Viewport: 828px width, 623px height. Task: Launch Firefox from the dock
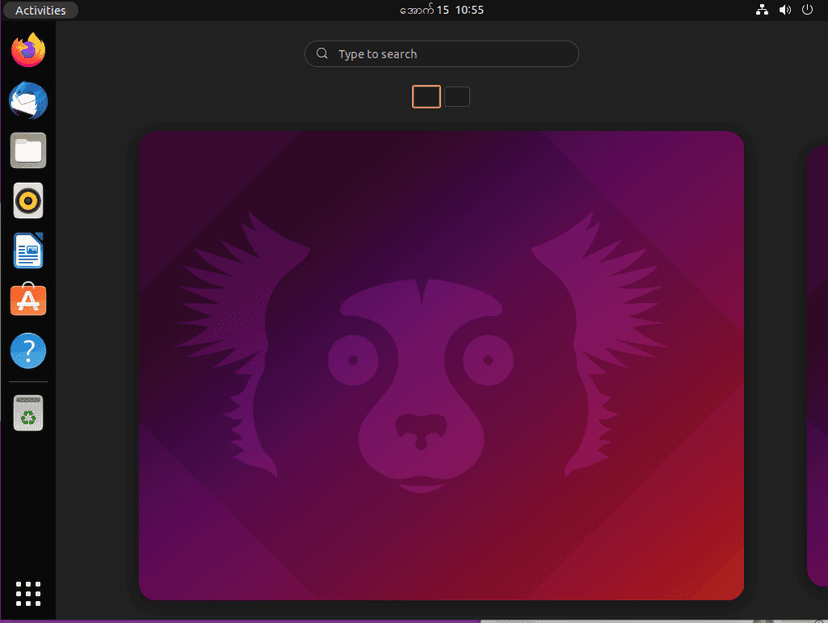(28, 50)
